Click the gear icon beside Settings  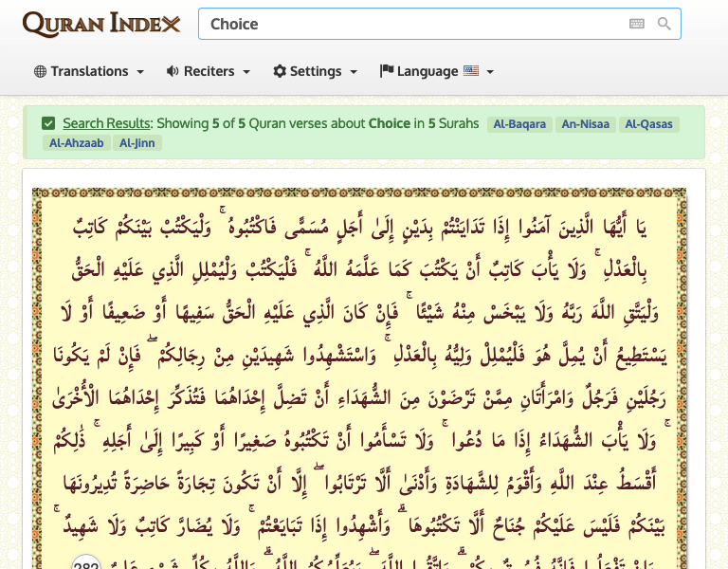280,71
